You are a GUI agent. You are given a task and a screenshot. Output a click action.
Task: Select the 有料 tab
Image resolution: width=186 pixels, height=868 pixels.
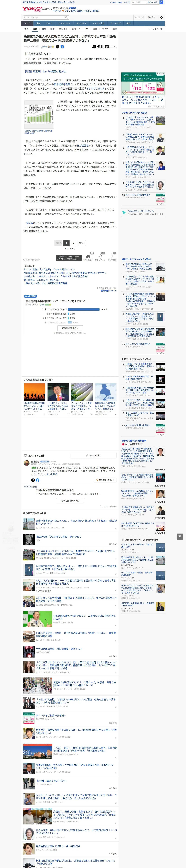129,24
